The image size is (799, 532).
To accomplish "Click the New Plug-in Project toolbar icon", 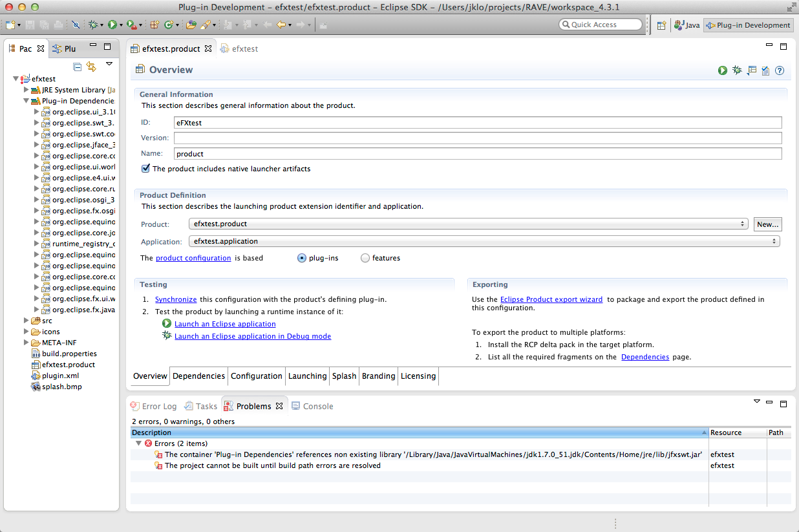I will [x=154, y=25].
